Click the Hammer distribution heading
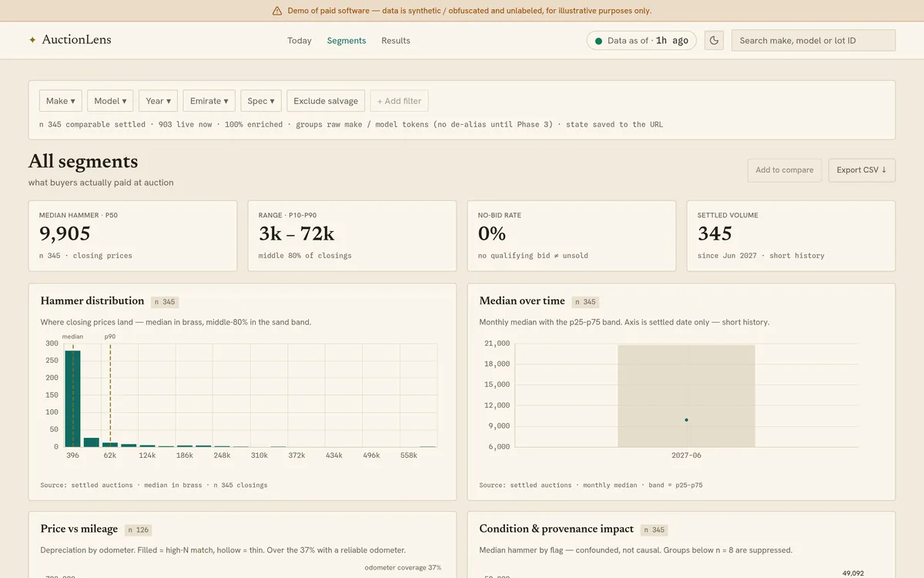Image resolution: width=924 pixels, height=578 pixels. coord(92,301)
